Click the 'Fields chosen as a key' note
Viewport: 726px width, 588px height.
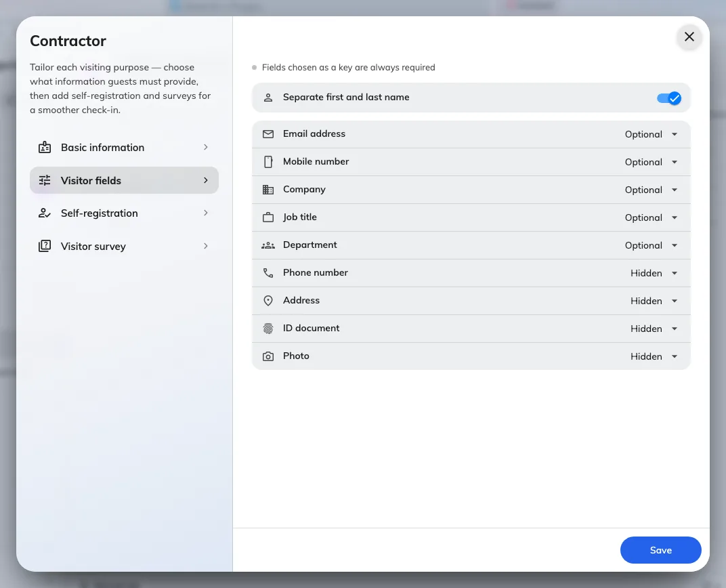click(x=349, y=68)
